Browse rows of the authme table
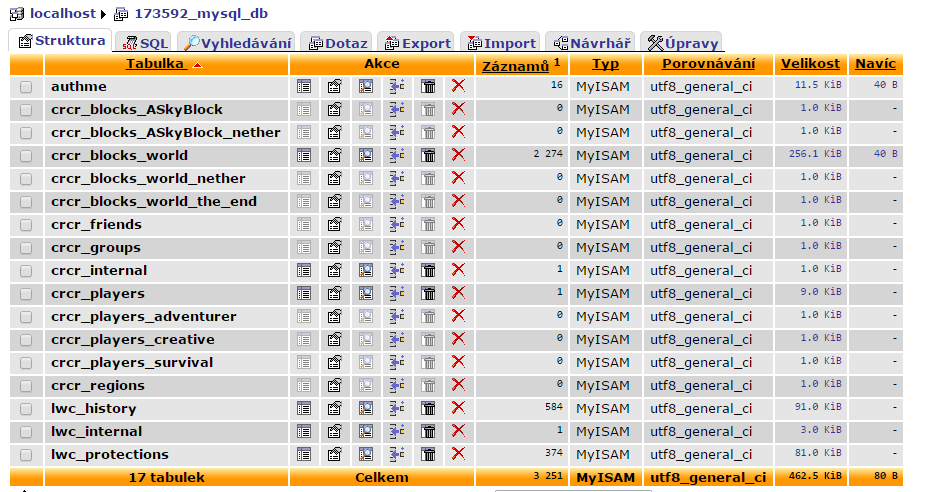Viewport: 927px width, 492px height. [304, 87]
